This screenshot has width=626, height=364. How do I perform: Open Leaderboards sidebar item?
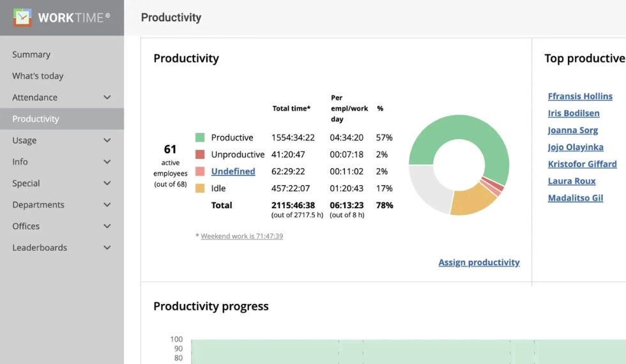pyautogui.click(x=40, y=248)
